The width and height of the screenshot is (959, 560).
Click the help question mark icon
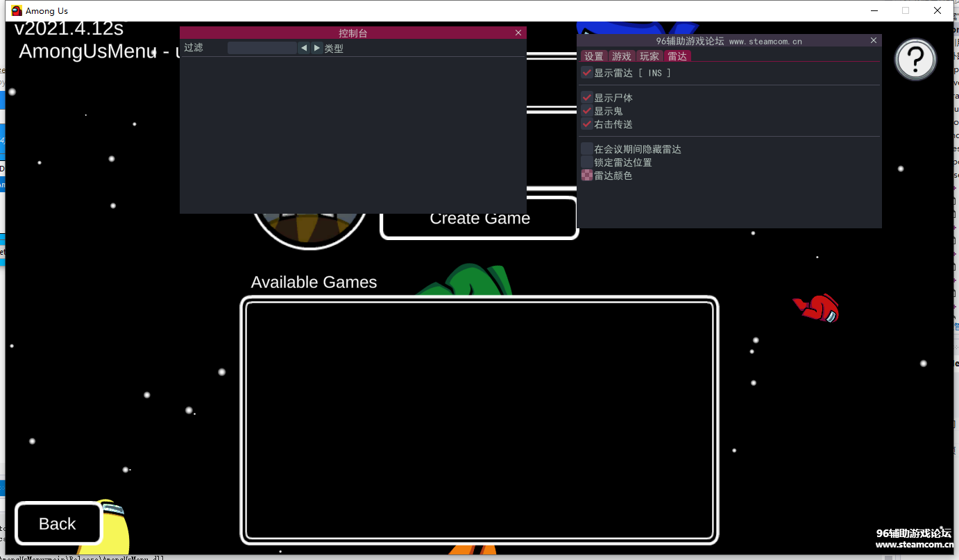click(915, 60)
